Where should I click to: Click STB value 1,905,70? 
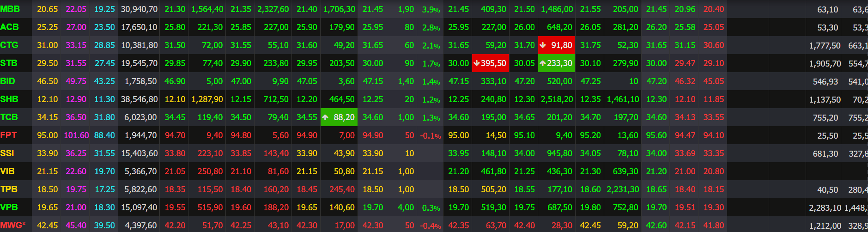825,64
